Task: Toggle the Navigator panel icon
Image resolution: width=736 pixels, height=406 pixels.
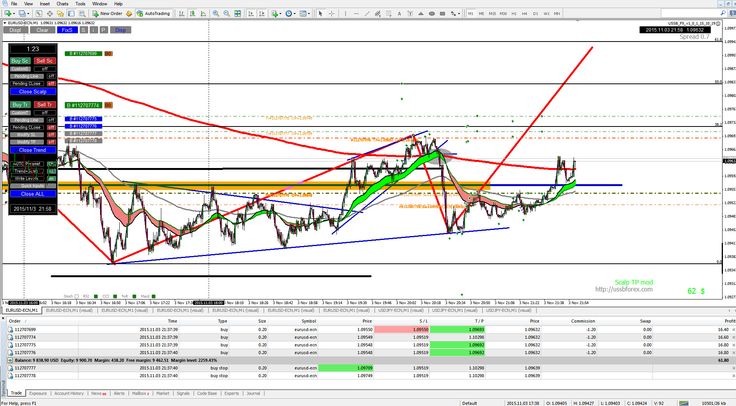Action: (61, 14)
